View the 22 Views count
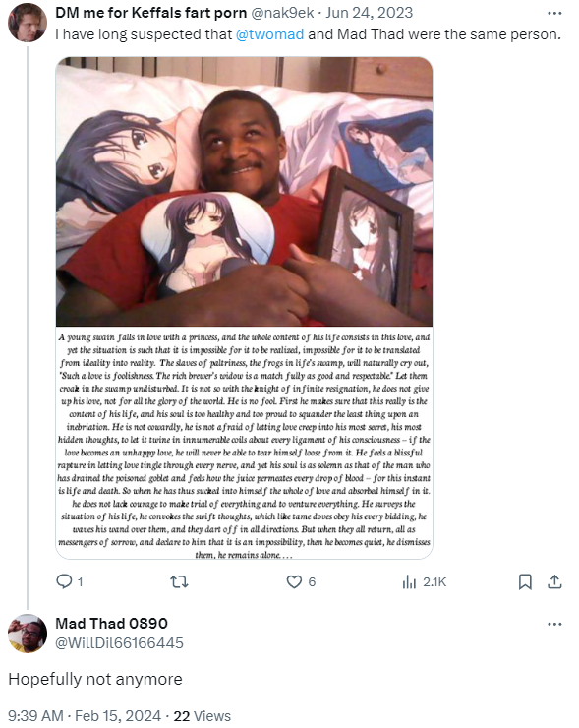The height and width of the screenshot is (728, 579). (202, 716)
